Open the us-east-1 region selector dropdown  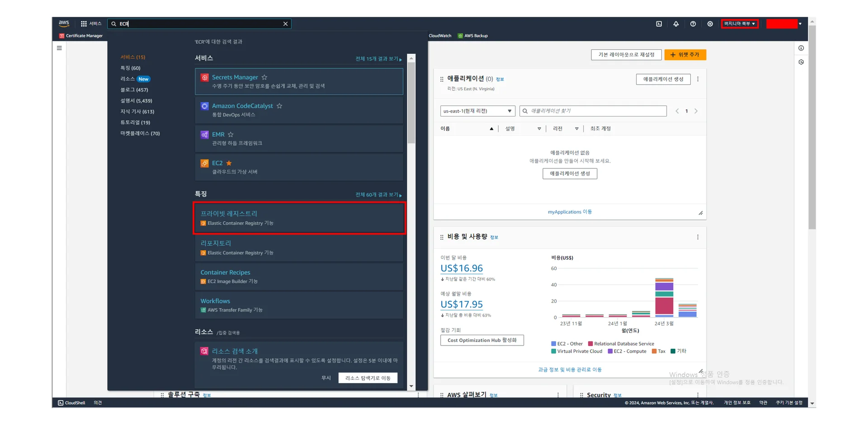(x=477, y=111)
